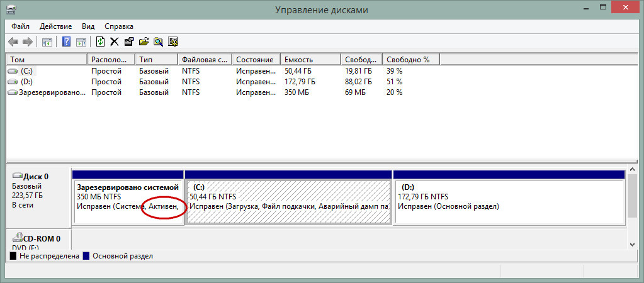The height and width of the screenshot is (283, 644).
Task: Open the Вид menu
Action: click(x=88, y=26)
